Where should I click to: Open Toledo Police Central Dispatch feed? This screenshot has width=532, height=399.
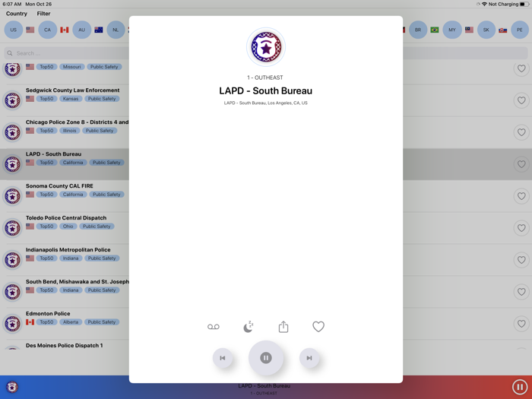click(x=66, y=218)
